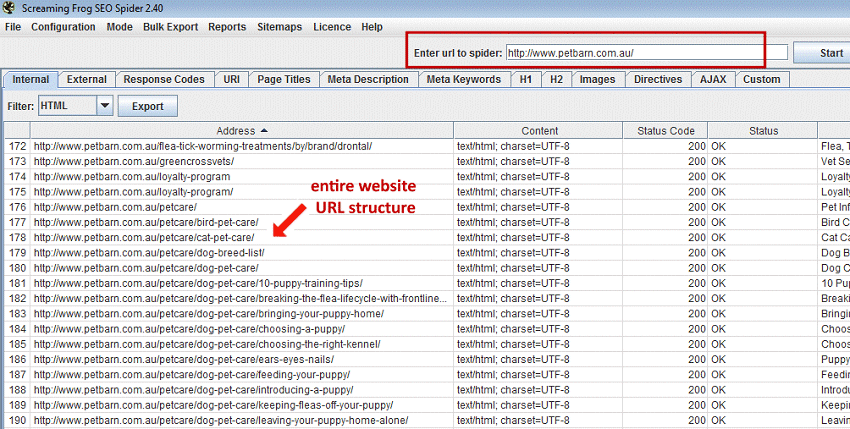Sort by the Status Code column header

[665, 131]
